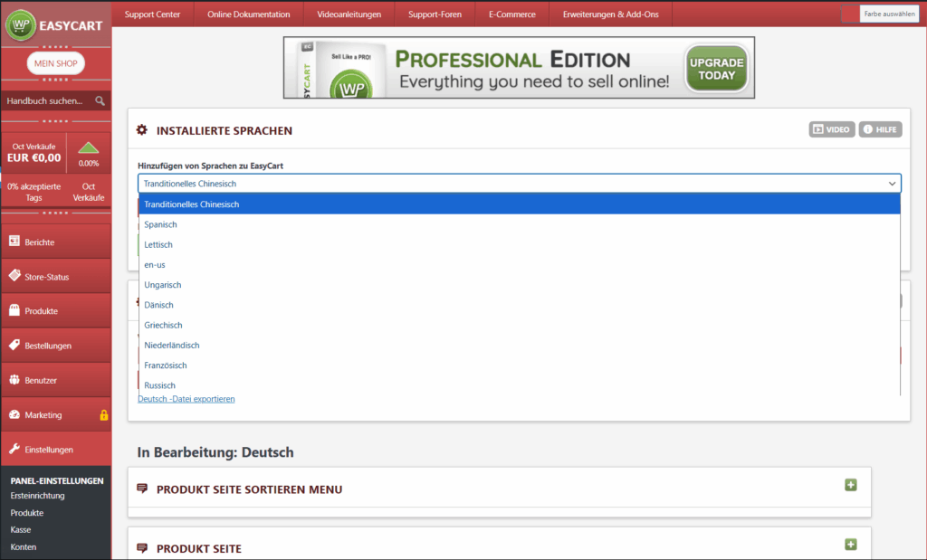This screenshot has height=560, width=927.
Task: Open the language selection dropdown
Action: tap(520, 184)
